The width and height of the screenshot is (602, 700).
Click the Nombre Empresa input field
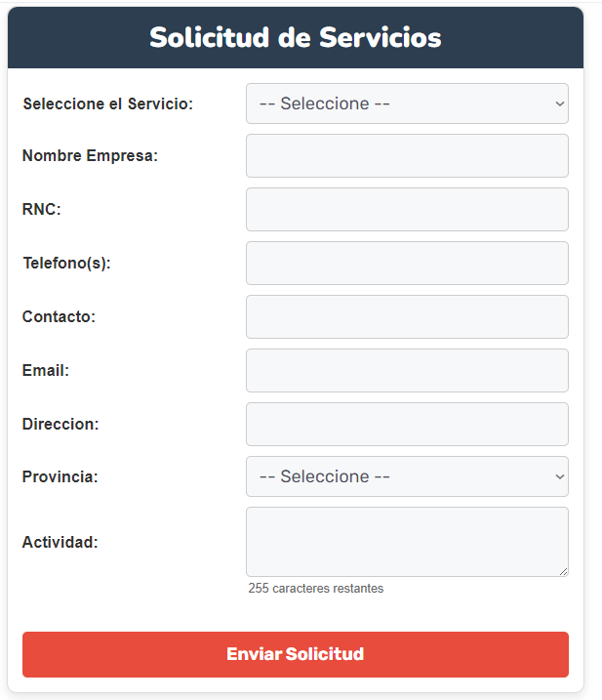[x=407, y=156]
